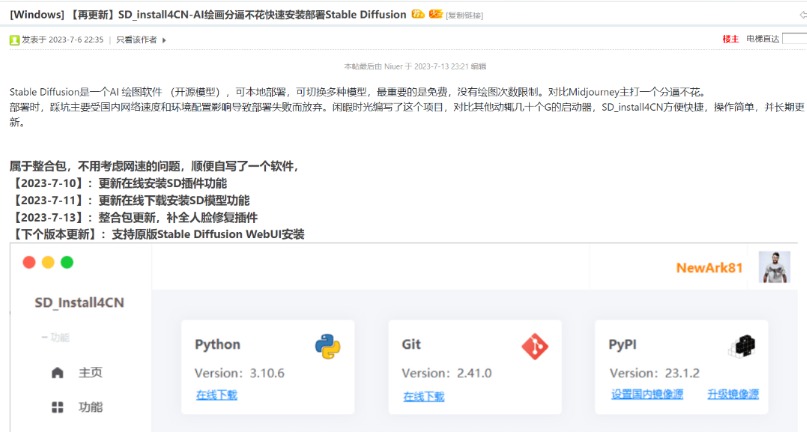The width and height of the screenshot is (807, 432).
Task: Click the 【2023-7-13】 update line
Action: 134,217
